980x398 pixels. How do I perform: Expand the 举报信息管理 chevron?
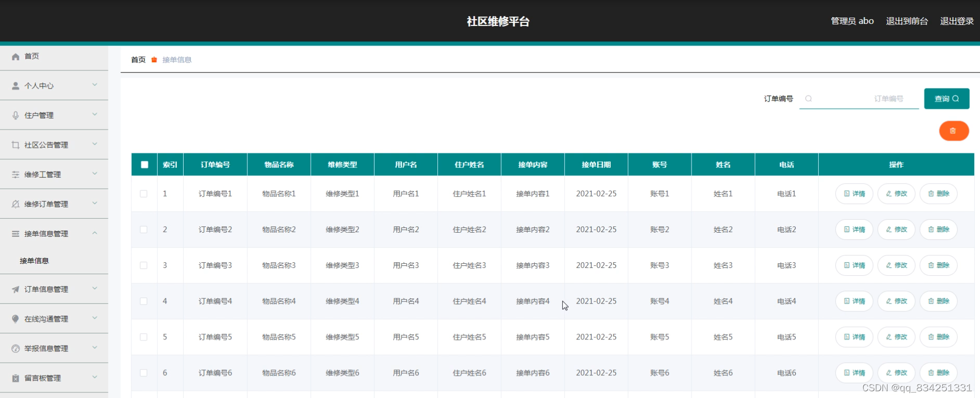coord(95,347)
